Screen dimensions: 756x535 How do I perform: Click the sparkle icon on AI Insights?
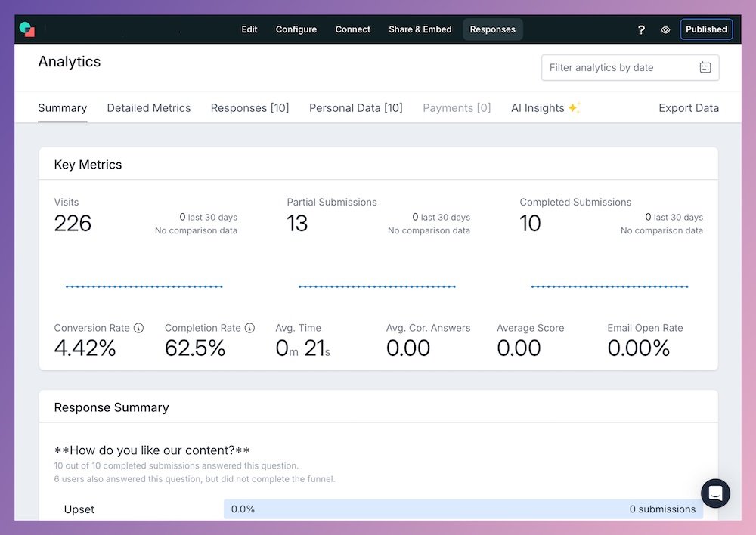(572, 107)
